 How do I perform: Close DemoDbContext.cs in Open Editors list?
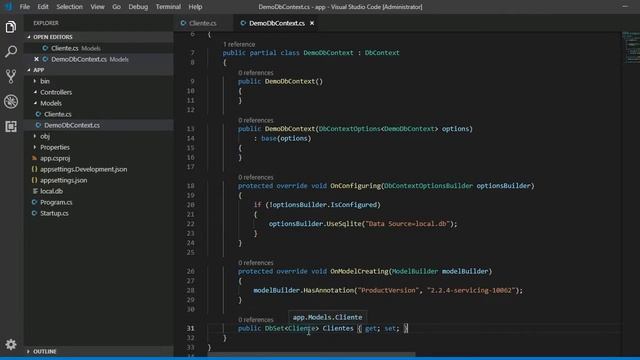[x=36, y=59]
